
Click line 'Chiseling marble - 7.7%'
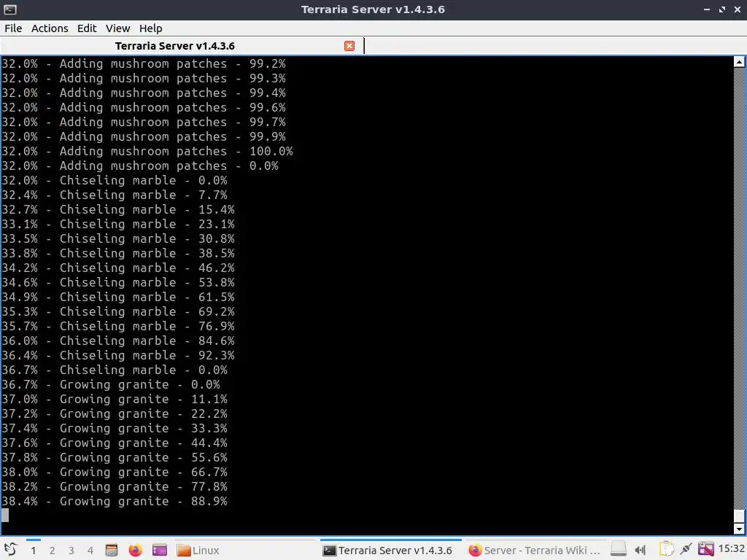click(x=115, y=195)
